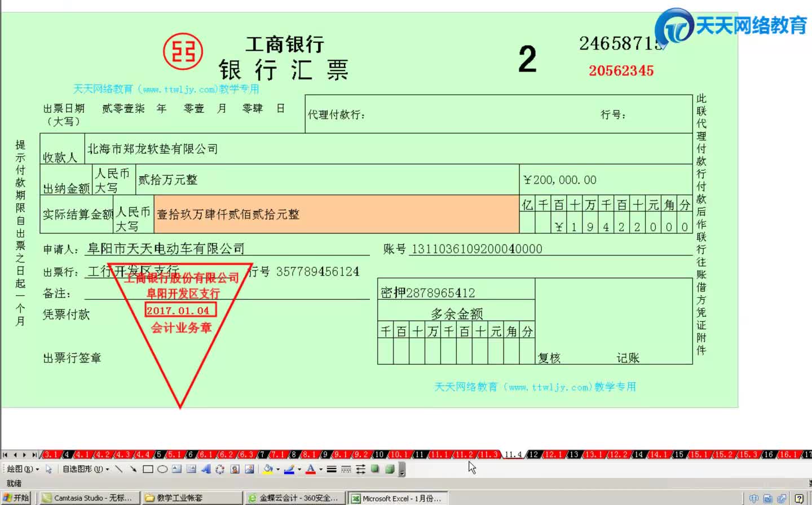Switch to sheet tab 11.4
Image resolution: width=812 pixels, height=505 pixels.
point(512,455)
